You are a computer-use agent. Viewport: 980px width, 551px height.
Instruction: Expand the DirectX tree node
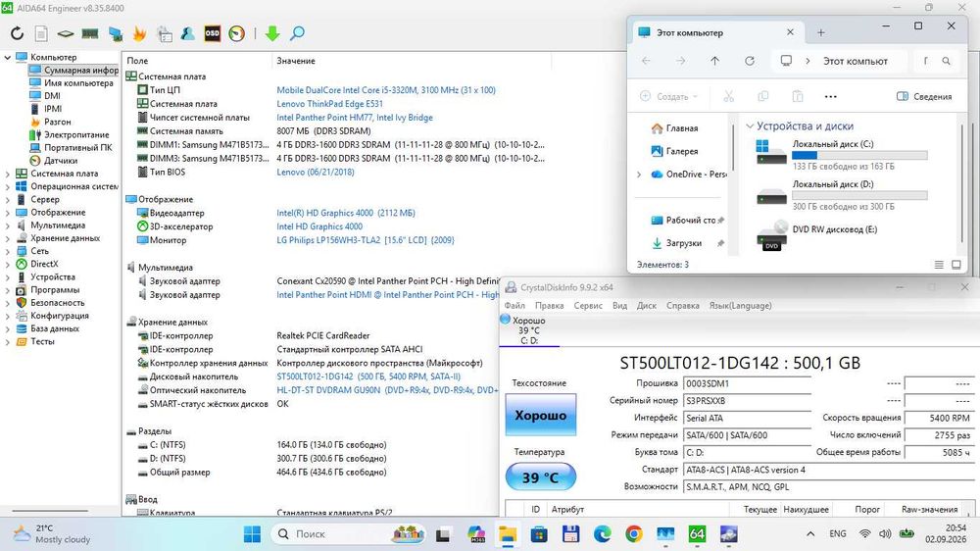[x=8, y=264]
